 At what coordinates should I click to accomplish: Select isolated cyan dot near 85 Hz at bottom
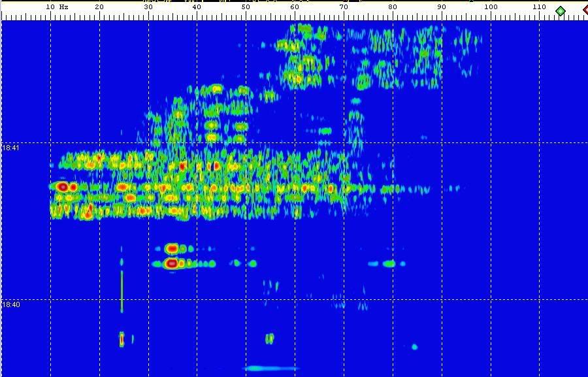414,347
